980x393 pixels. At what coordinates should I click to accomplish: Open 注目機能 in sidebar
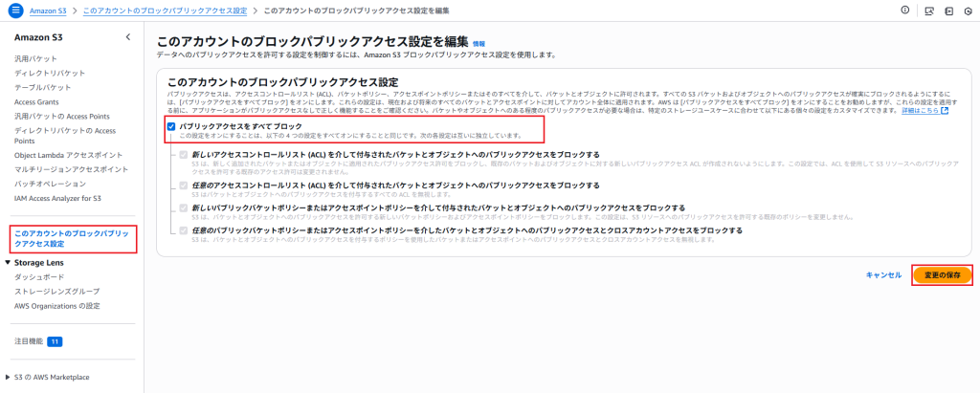[x=29, y=341]
